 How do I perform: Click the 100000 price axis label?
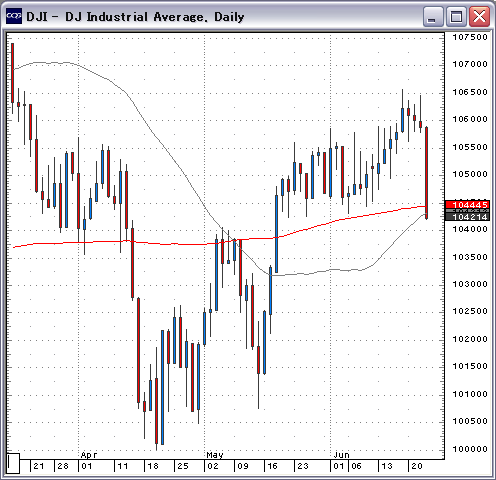[x=470, y=449]
